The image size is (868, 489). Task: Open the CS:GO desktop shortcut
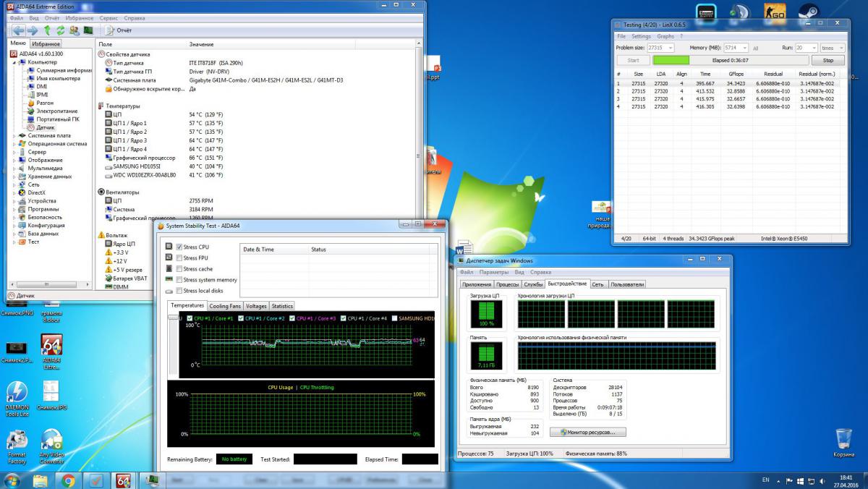(x=774, y=12)
